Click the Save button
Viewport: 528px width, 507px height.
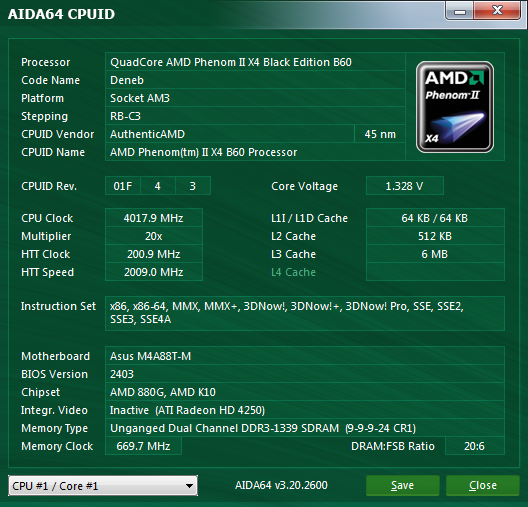pos(402,485)
